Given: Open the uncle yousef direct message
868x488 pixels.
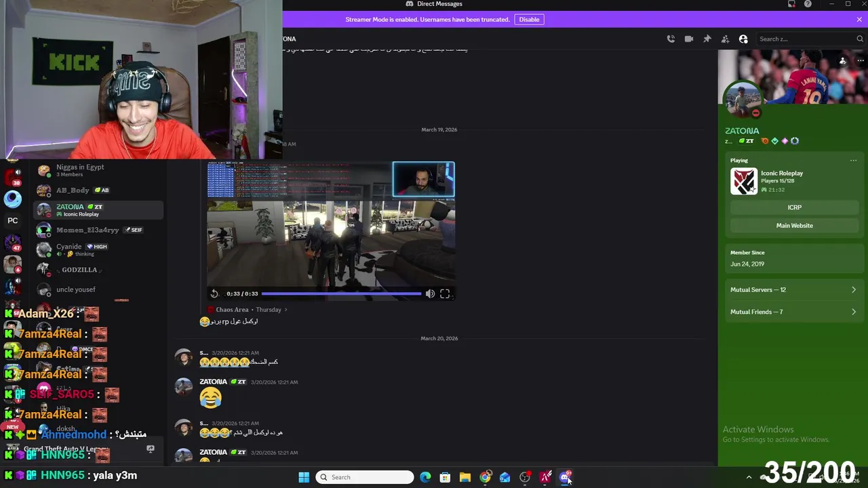Looking at the screenshot, I should click(98, 289).
